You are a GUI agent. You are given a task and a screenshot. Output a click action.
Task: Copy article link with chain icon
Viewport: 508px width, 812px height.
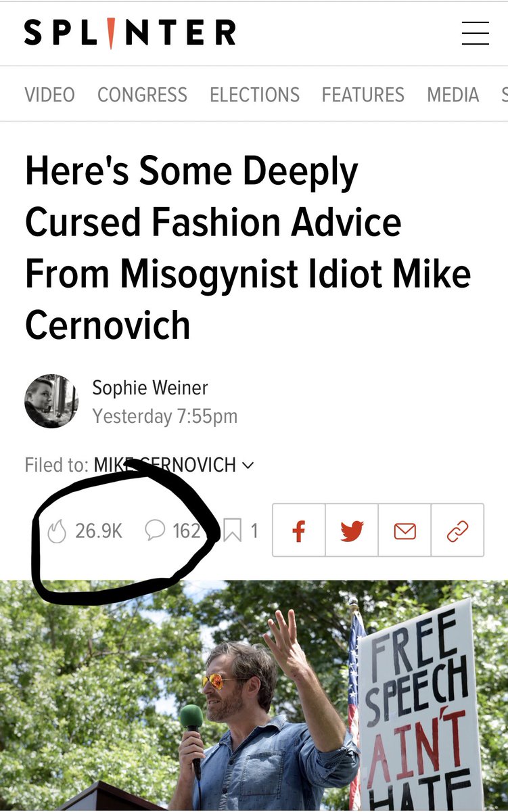[458, 531]
